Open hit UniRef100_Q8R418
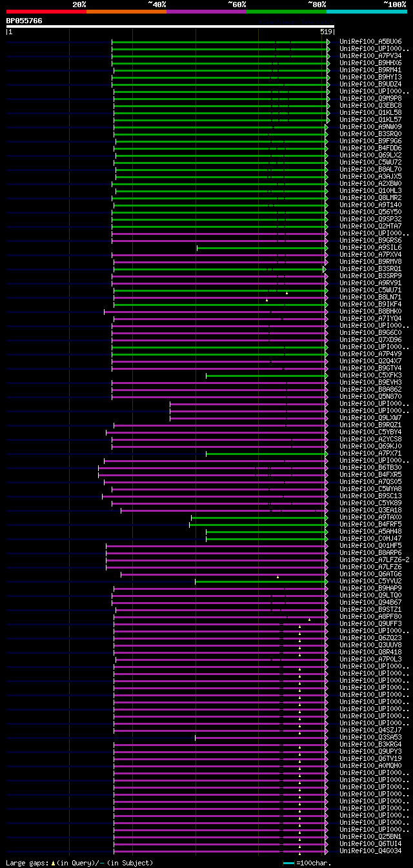Screen dimensions: 413x868 [370, 652]
